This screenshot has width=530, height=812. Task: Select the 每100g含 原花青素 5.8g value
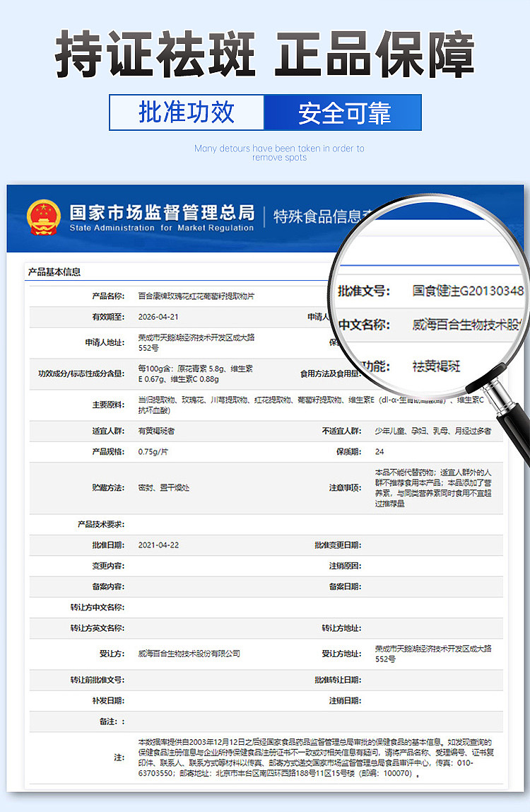pyautogui.click(x=195, y=374)
